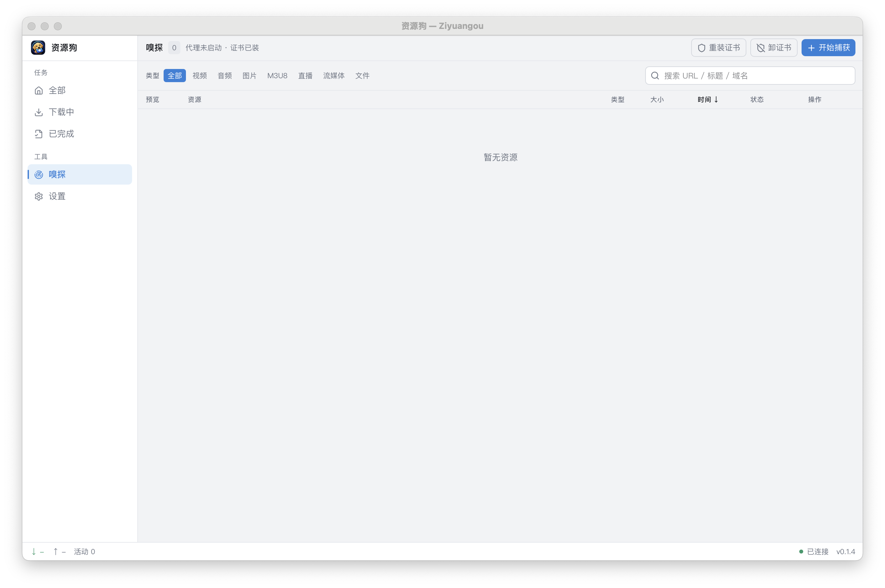
Task: Click the plus icon in 开始捕获
Action: click(811, 48)
